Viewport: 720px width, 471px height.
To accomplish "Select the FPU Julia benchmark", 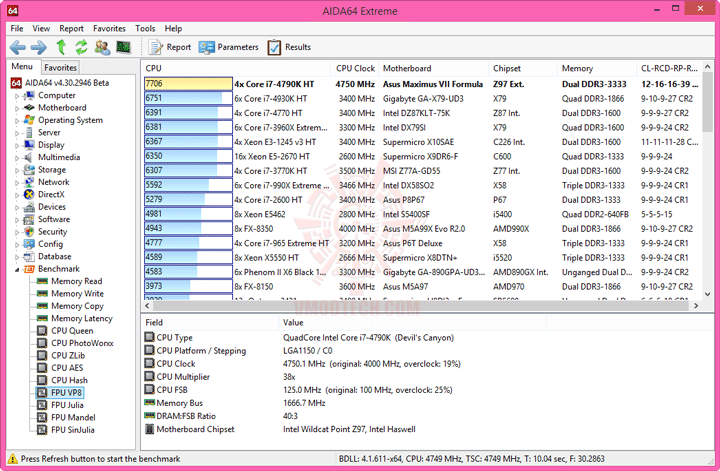I will tap(67, 405).
